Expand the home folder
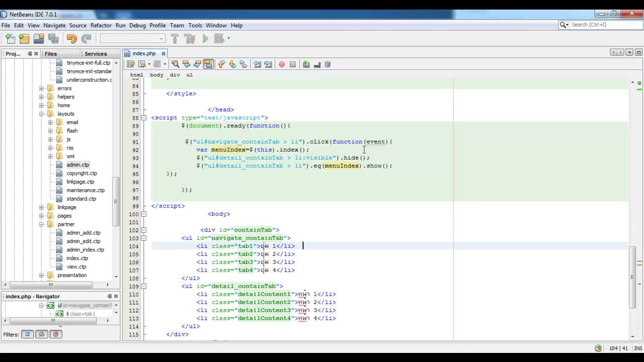Viewport: 644px width, 362px height. point(41,106)
